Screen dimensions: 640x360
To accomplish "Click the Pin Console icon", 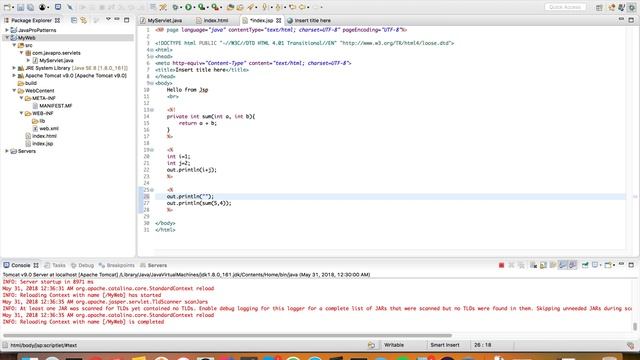I will point(585,265).
